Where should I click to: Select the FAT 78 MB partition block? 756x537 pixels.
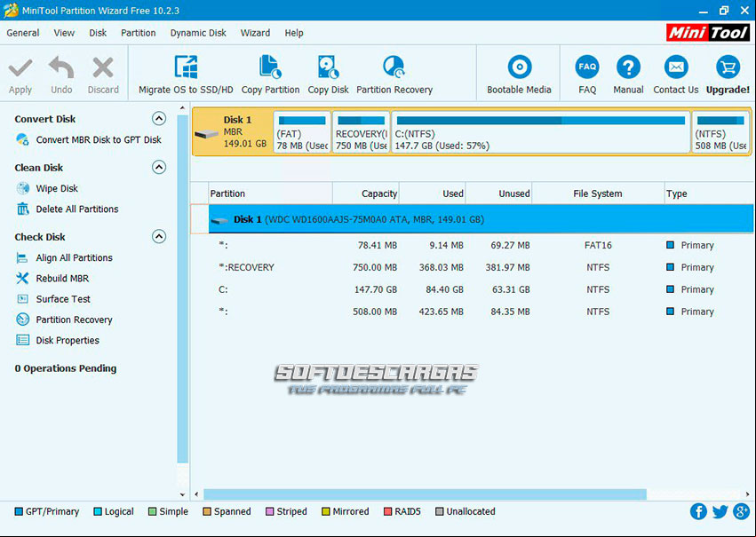pyautogui.click(x=302, y=132)
